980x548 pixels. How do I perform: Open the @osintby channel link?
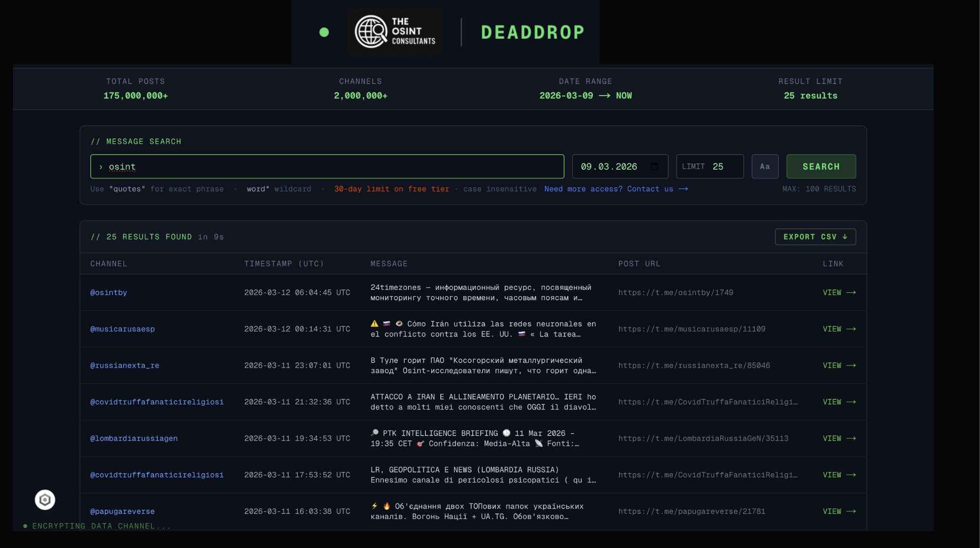(109, 292)
